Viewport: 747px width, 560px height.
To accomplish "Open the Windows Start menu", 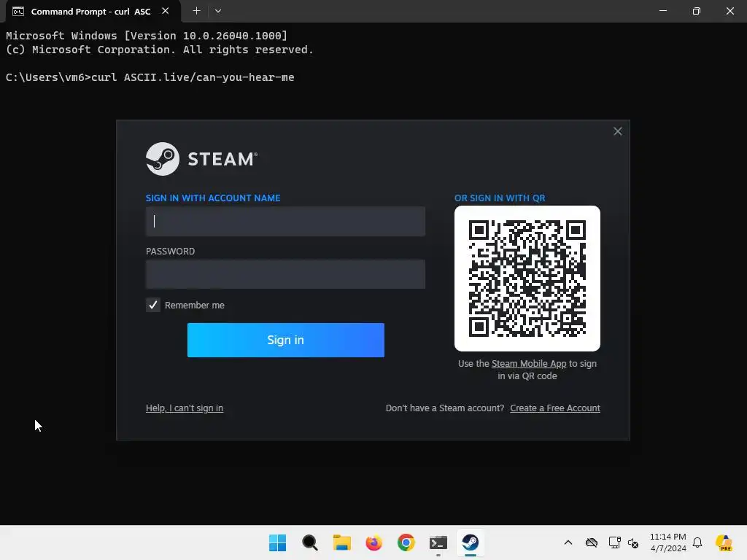I will (x=278, y=542).
